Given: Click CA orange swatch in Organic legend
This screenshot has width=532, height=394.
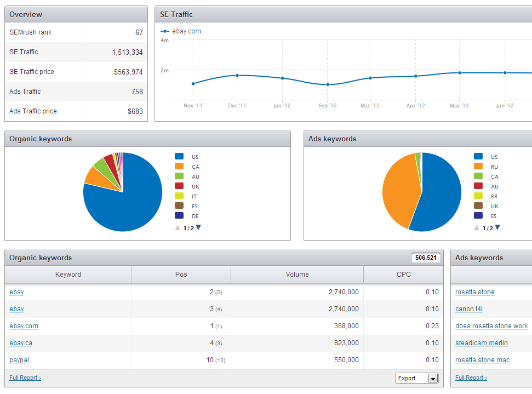Looking at the screenshot, I should pyautogui.click(x=179, y=166).
